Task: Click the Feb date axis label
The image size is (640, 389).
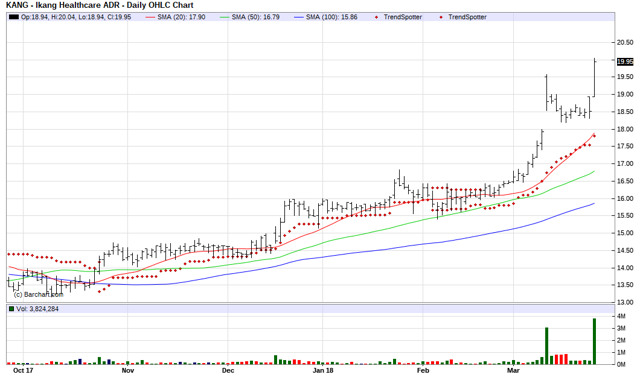Action: (423, 370)
